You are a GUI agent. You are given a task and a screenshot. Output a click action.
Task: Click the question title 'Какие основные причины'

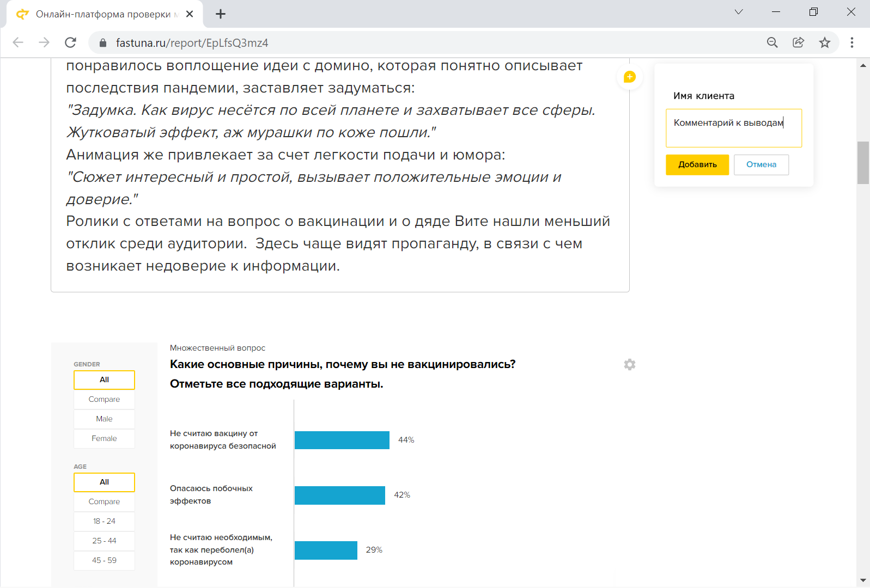pyautogui.click(x=343, y=365)
